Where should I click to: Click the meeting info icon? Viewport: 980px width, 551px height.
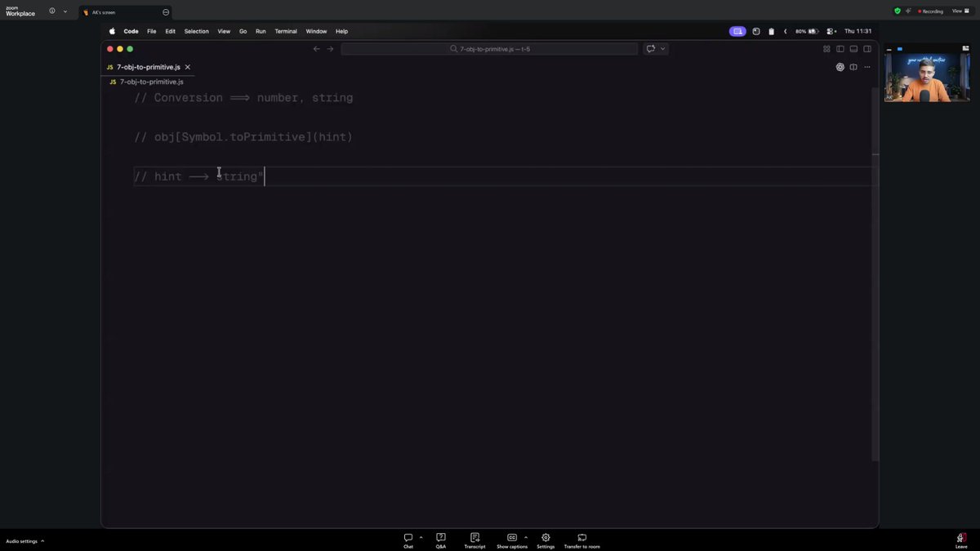tap(52, 11)
